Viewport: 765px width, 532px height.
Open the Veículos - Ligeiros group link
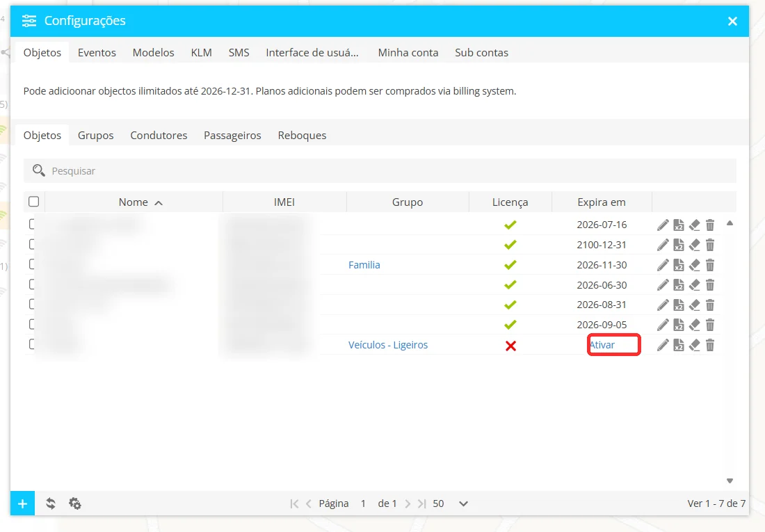[x=388, y=345]
